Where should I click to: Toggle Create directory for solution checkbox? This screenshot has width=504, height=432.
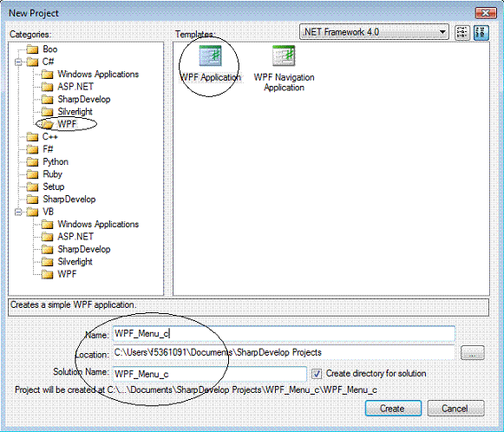[317, 374]
